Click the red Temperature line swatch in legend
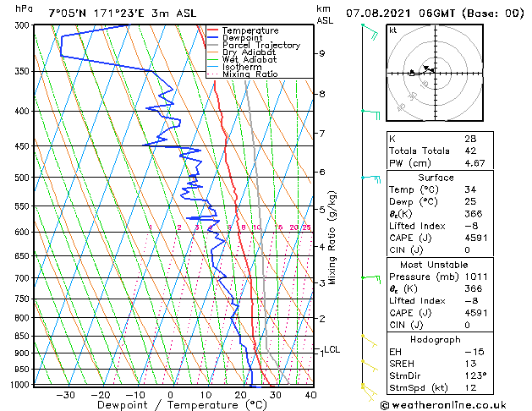This screenshot has height=411, width=532. tap(213, 30)
